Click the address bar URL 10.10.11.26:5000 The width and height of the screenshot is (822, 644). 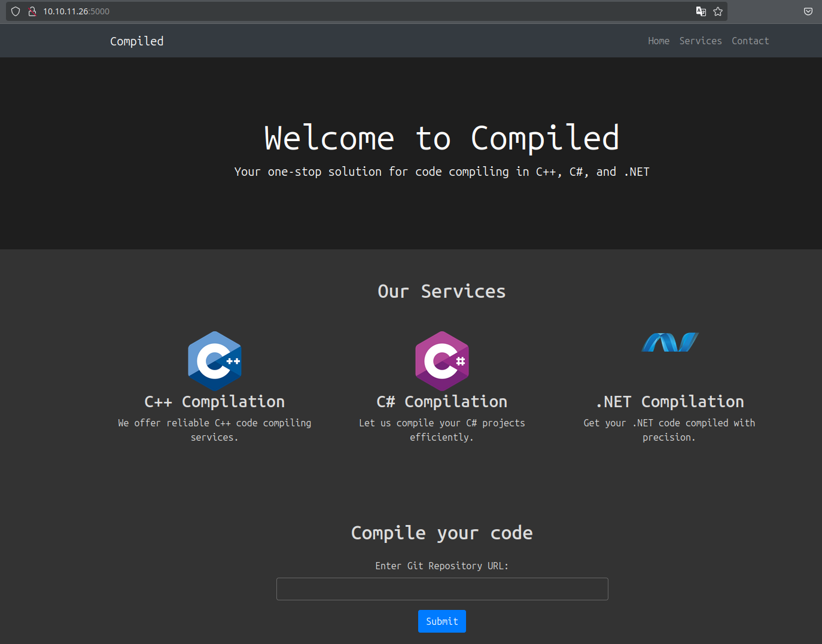77,11
